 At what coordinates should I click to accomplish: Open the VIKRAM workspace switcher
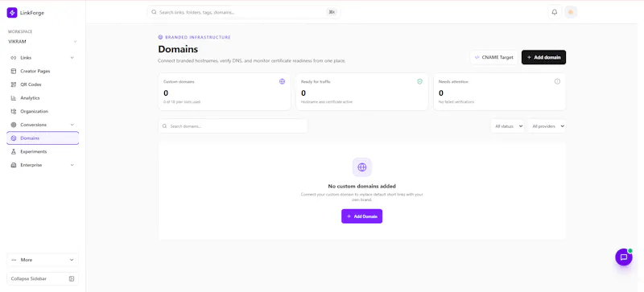point(43,42)
